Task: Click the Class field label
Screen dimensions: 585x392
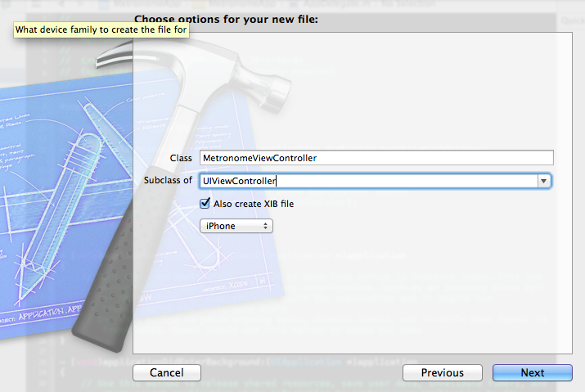Action: click(181, 158)
